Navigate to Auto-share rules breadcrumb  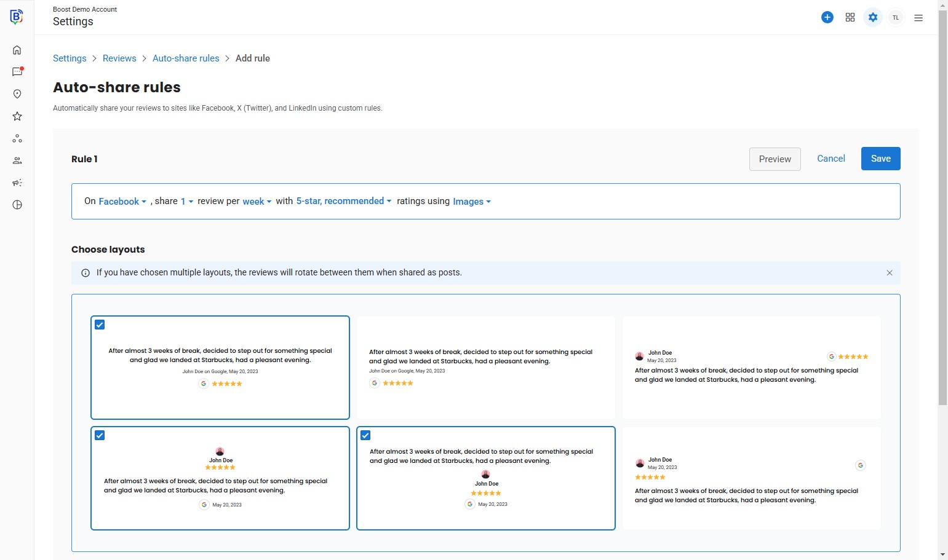pyautogui.click(x=186, y=58)
